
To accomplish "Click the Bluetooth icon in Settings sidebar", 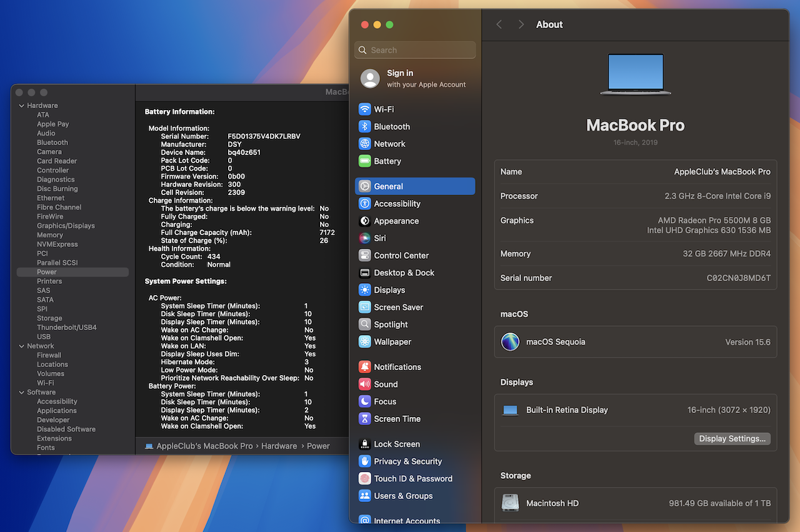I will 365,126.
